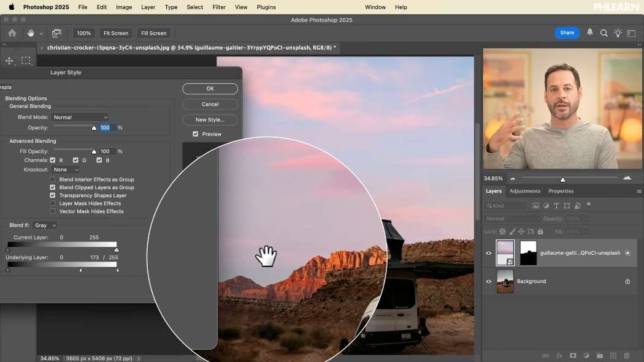Hide the guillaume-galti unsplash layer

point(489,253)
